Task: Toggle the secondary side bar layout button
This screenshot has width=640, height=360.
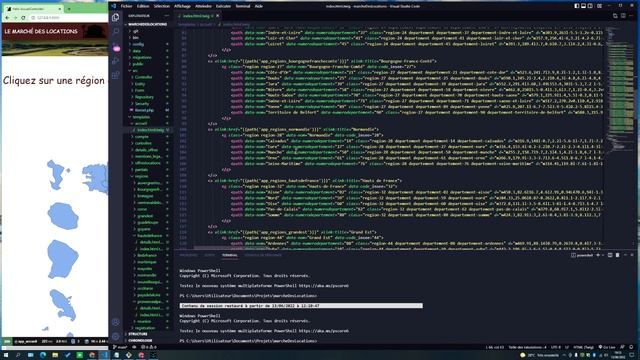Action: coord(591,6)
